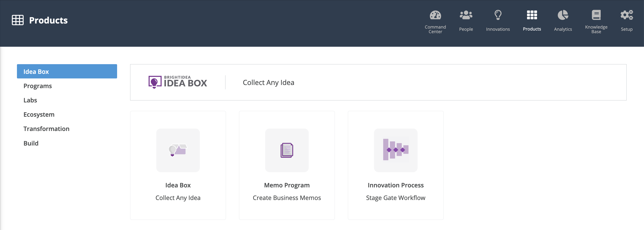Screen dimensions: 644x230
Task: Click the 'Collect Any Idea' banner tagline
Action: tap(268, 82)
